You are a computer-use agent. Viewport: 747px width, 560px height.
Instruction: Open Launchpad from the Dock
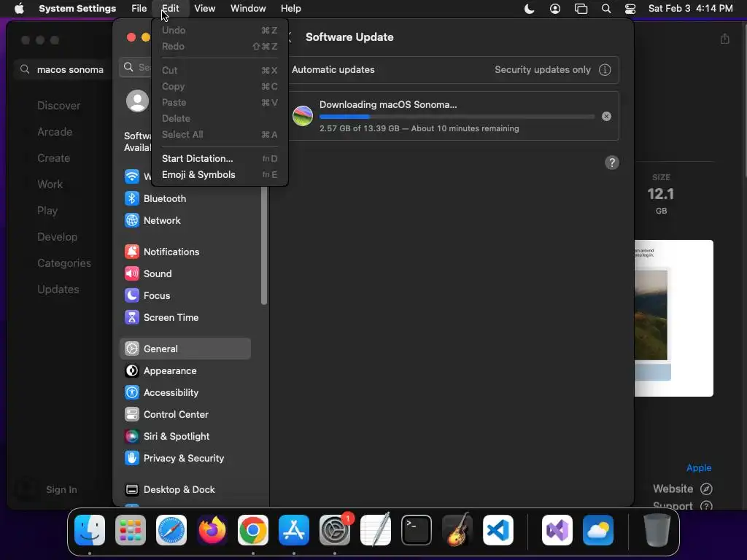tap(131, 530)
